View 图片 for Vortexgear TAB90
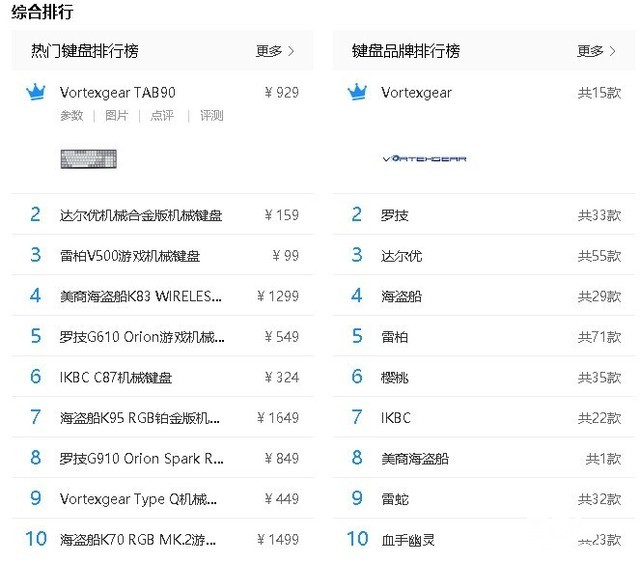This screenshot has height=563, width=640. pyautogui.click(x=117, y=116)
